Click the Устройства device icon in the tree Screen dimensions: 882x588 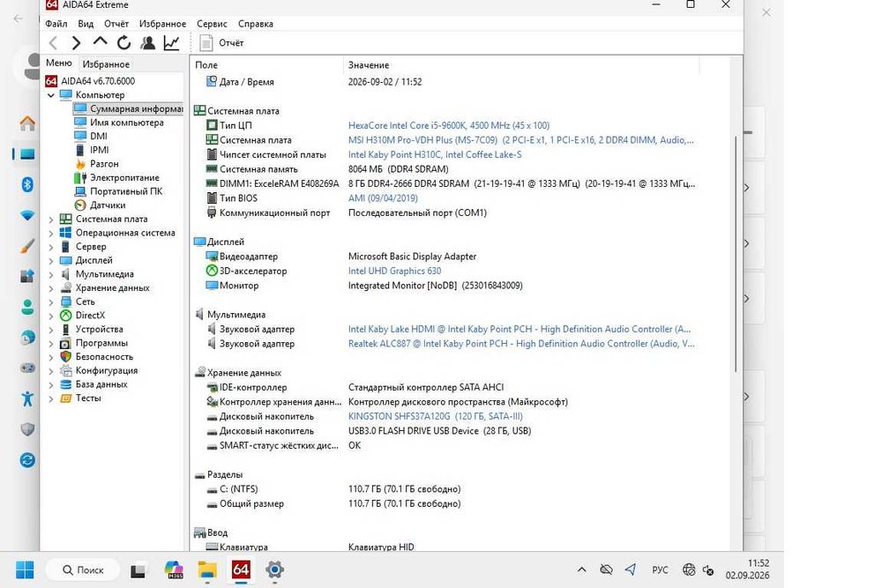pos(66,330)
